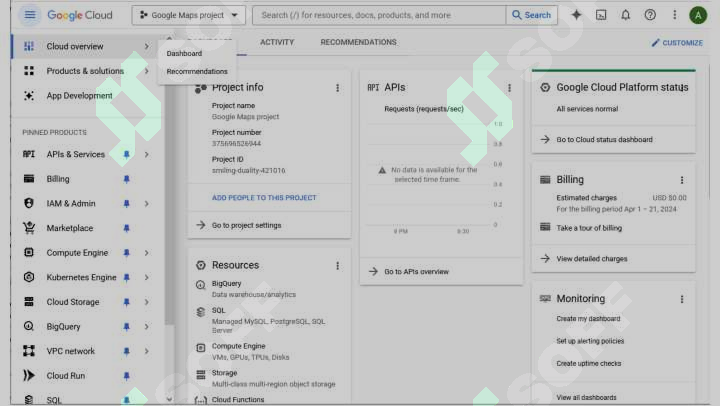Click the Kubernetes Engine sidebar icon
720x406 pixels.
tap(29, 277)
